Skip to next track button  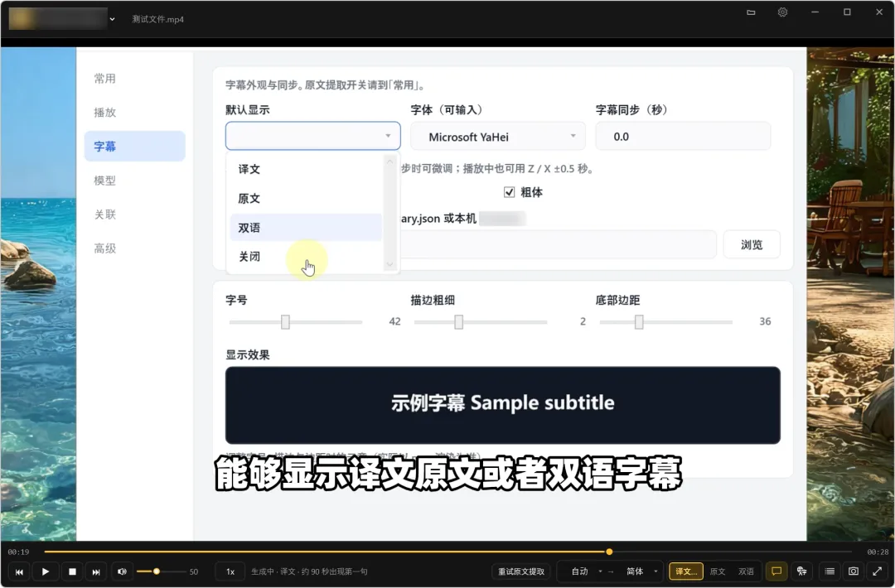[96, 571]
